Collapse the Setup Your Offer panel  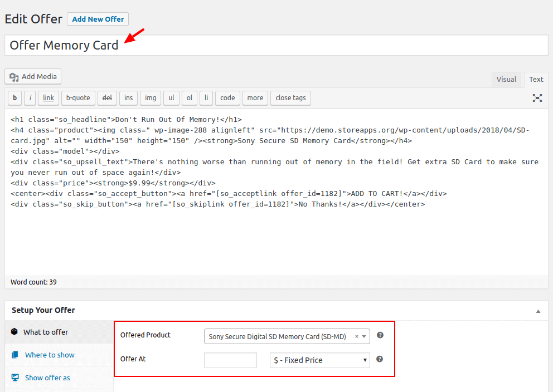(x=538, y=311)
